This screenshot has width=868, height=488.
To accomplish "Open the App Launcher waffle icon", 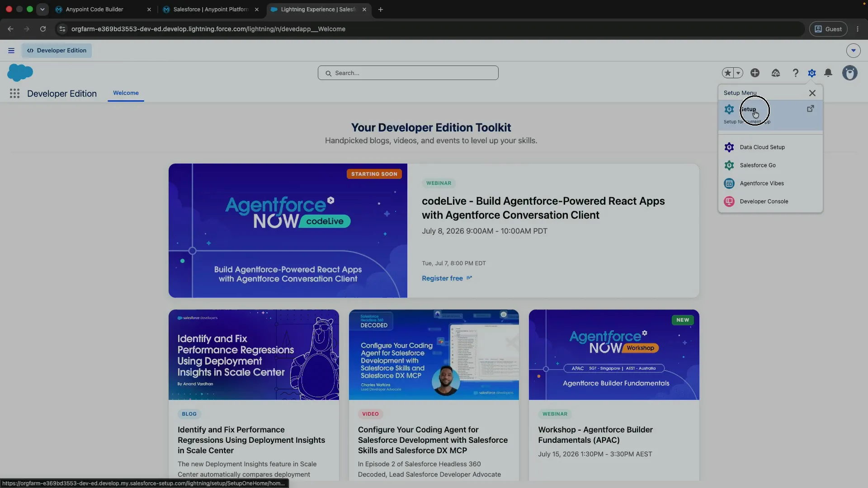I will point(14,94).
